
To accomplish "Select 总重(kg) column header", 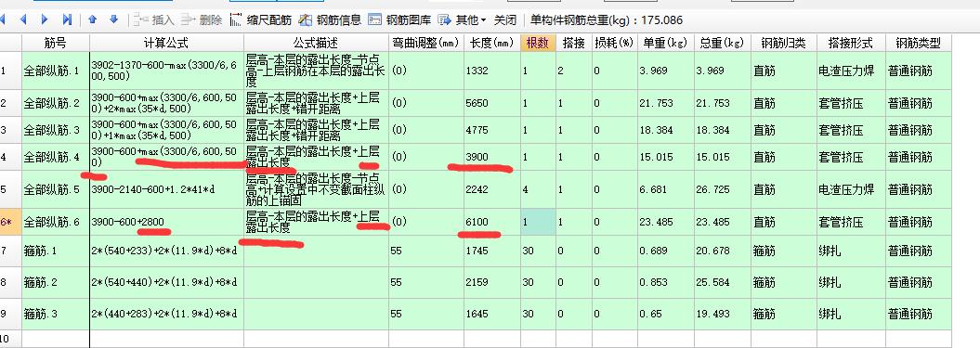I will 722,43.
